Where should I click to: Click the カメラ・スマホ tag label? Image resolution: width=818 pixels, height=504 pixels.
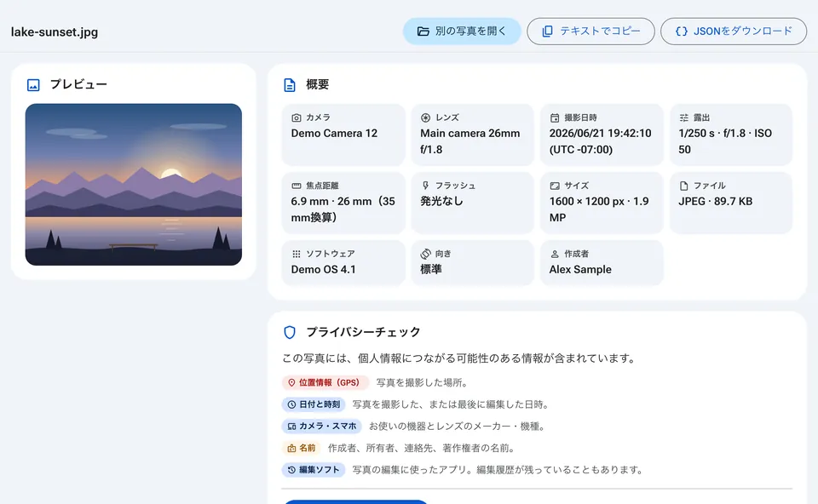tap(327, 427)
